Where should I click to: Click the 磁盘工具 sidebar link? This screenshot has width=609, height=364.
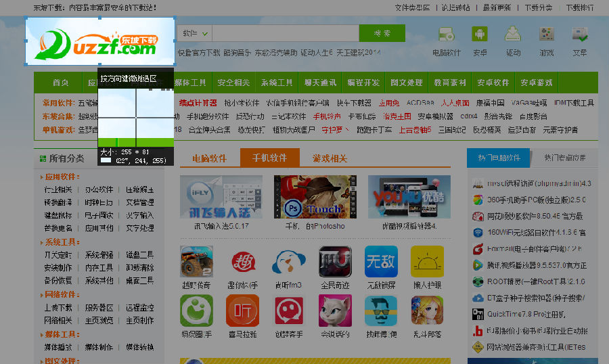(140, 255)
